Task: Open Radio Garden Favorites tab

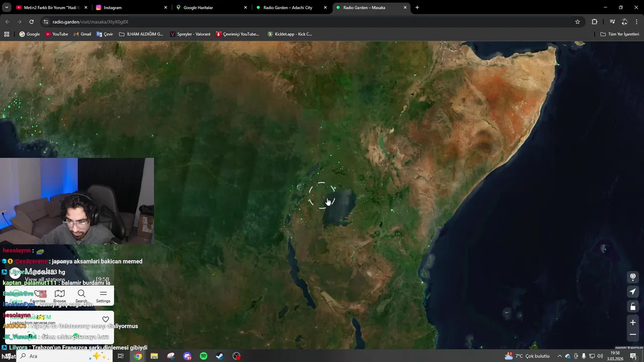Action: click(x=38, y=296)
